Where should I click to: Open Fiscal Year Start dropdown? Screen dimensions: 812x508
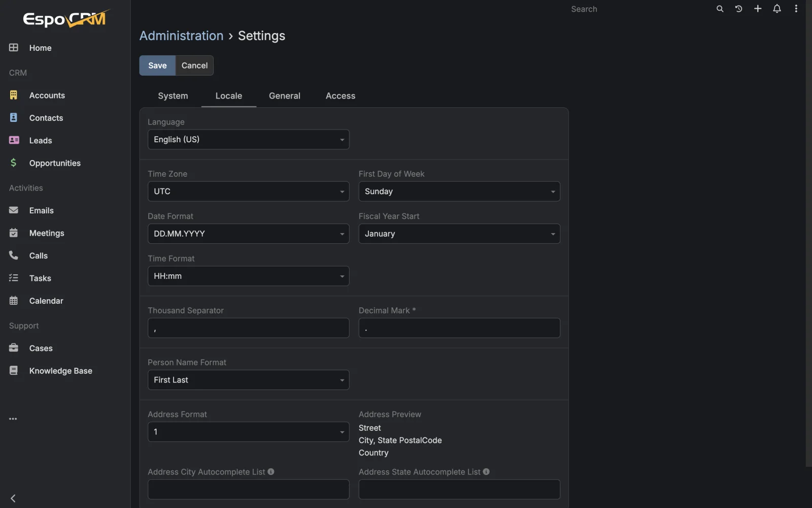pyautogui.click(x=459, y=234)
